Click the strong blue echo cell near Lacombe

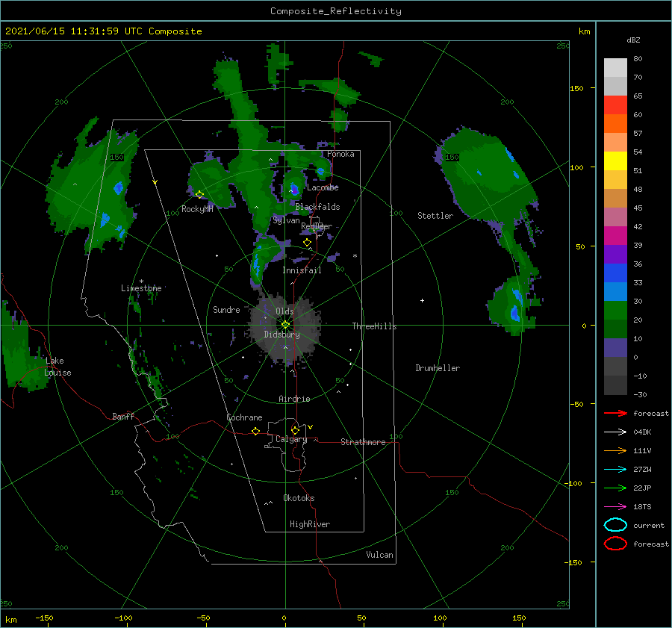pyautogui.click(x=294, y=189)
